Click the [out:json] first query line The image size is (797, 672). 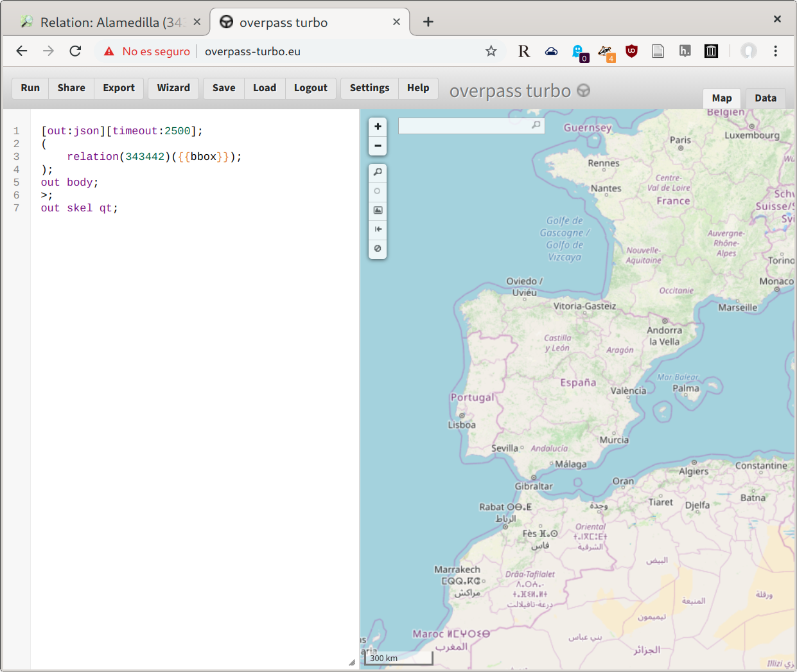tap(122, 131)
